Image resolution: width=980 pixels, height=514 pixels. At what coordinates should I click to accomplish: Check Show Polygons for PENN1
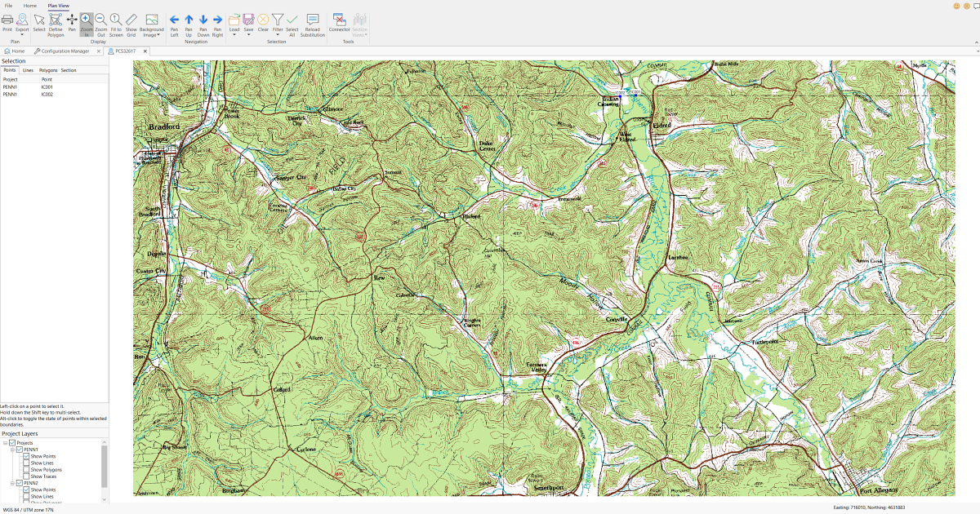(27, 470)
